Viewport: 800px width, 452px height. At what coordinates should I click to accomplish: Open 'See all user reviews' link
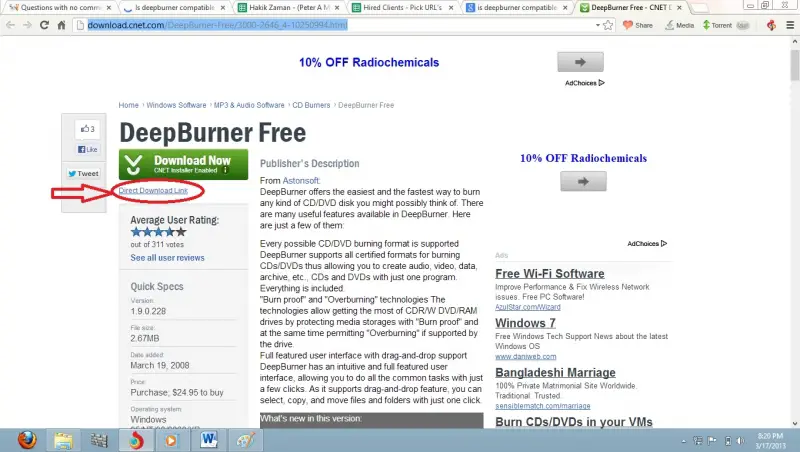coord(167,258)
